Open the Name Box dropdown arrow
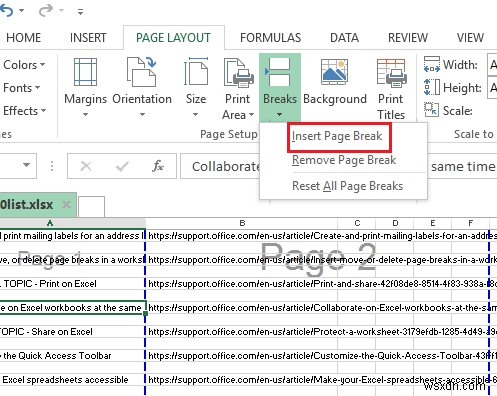The width and height of the screenshot is (497, 396). [x=26, y=165]
